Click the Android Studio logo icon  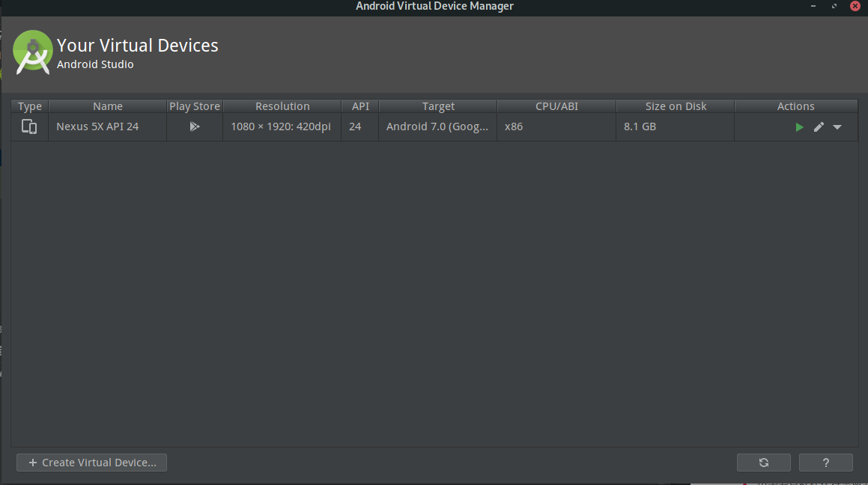tap(33, 52)
